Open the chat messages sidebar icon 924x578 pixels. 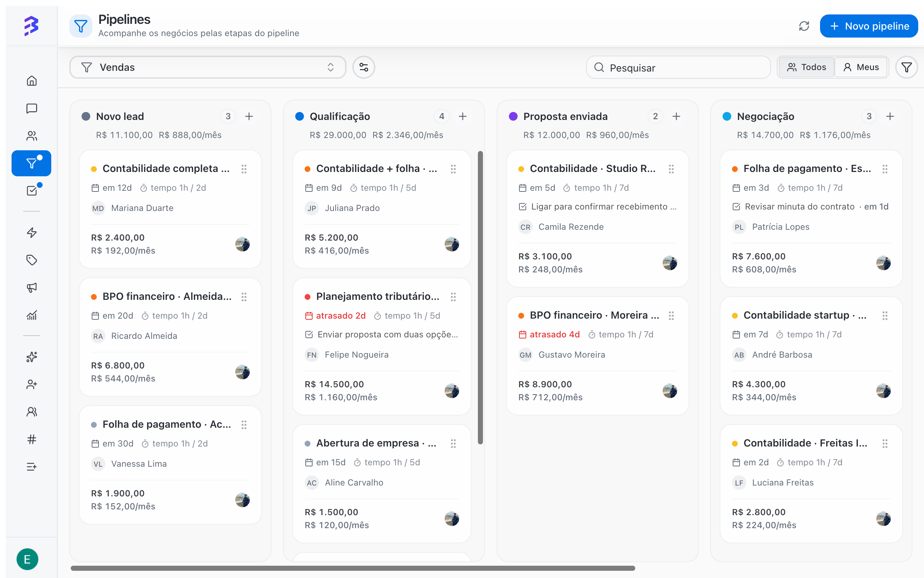click(x=32, y=109)
